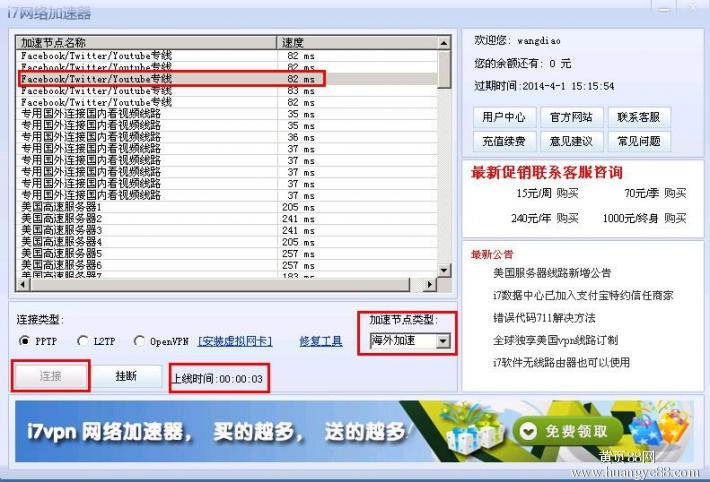Sort by the 速度 column header
The height and width of the screenshot is (482, 710).
click(x=357, y=43)
